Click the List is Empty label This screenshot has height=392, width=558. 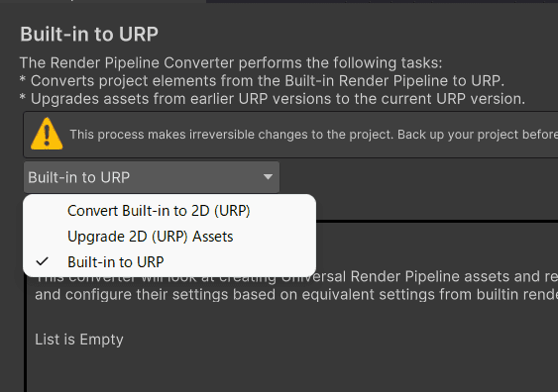(79, 340)
